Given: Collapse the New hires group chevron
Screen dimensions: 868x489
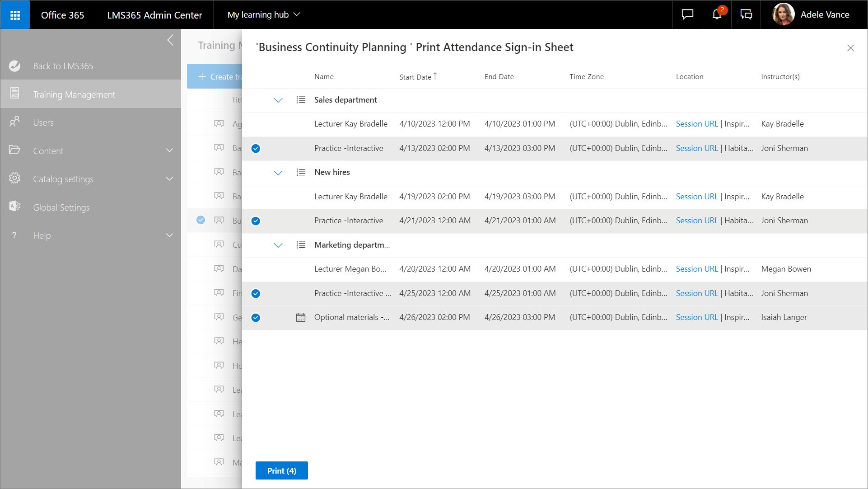Looking at the screenshot, I should (x=278, y=173).
